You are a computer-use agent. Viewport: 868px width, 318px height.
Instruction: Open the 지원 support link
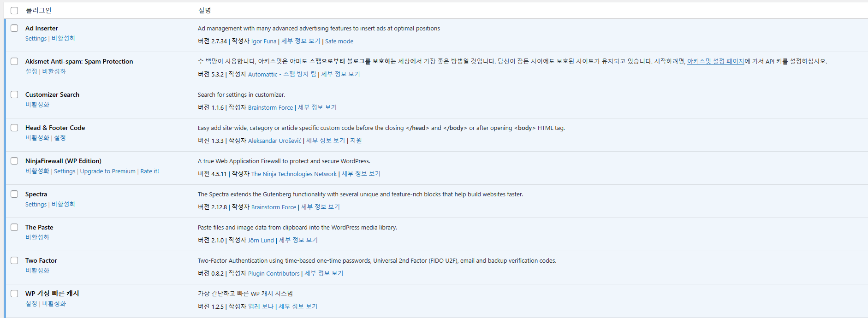point(356,141)
